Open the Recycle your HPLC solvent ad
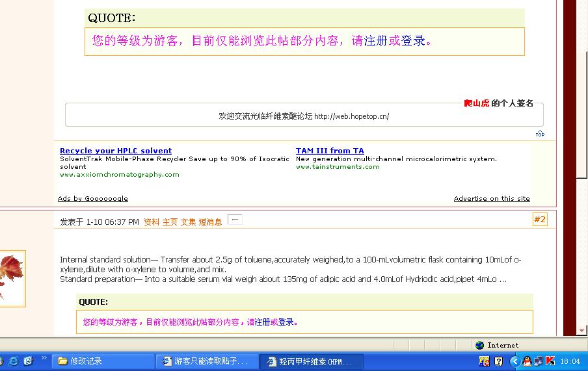The height and width of the screenshot is (371, 588). (x=116, y=151)
